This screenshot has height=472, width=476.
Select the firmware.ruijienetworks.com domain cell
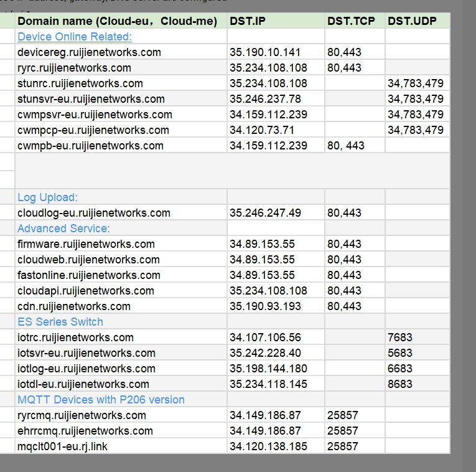[86, 244]
